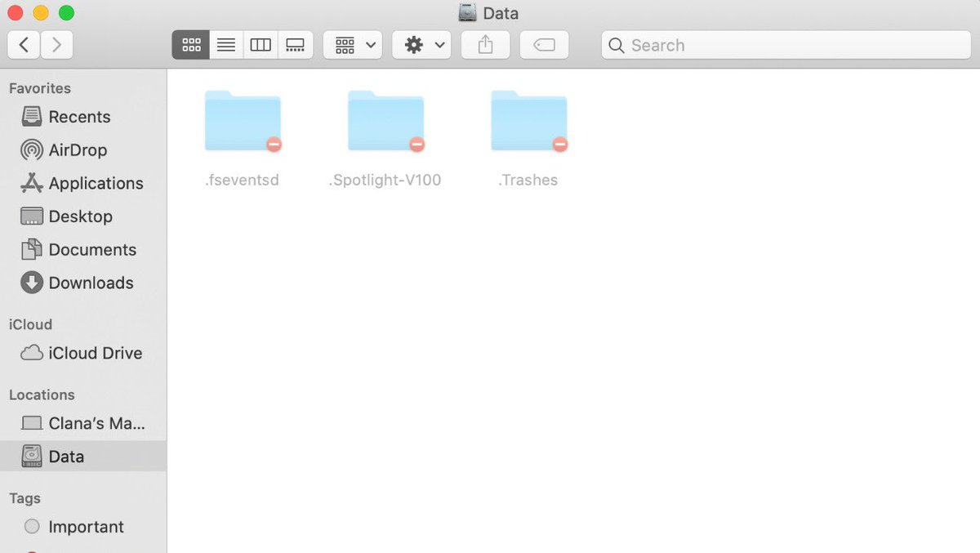Image resolution: width=980 pixels, height=553 pixels.
Task: Open the Downloads folder from sidebar
Action: [91, 283]
